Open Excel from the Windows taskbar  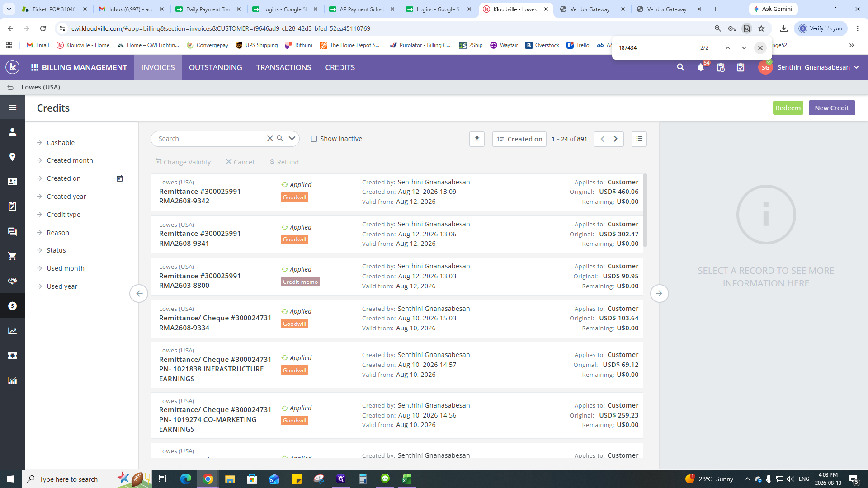(406, 479)
